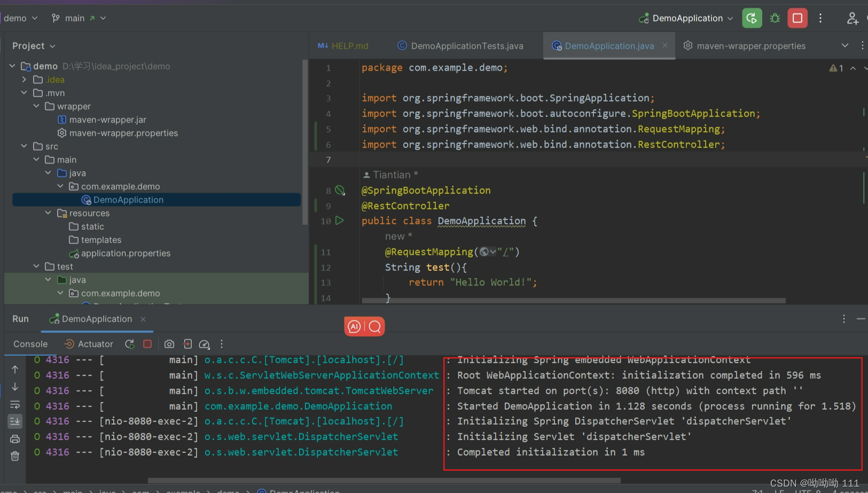The image size is (868, 493).
Task: Click com.example.demo.DemoApplication in console output
Action: click(x=298, y=406)
